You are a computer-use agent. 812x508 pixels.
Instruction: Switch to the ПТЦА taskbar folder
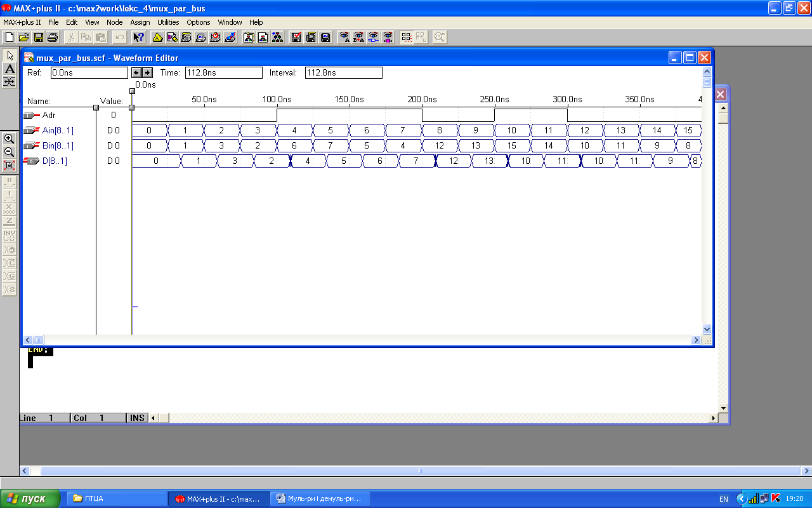click(116, 498)
